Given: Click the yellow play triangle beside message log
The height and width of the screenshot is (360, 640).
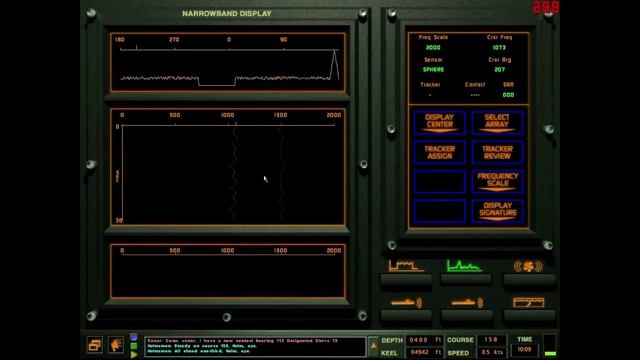Looking at the screenshot, I should click(133, 355).
